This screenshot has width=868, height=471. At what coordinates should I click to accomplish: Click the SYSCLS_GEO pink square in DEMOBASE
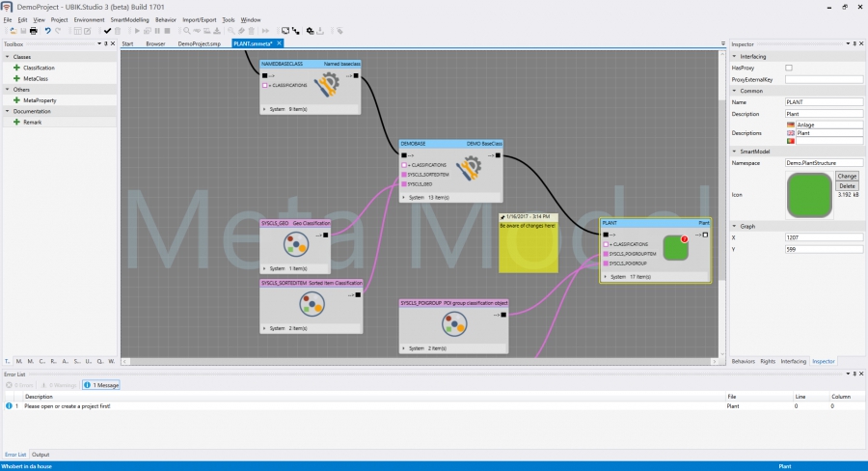tap(404, 184)
